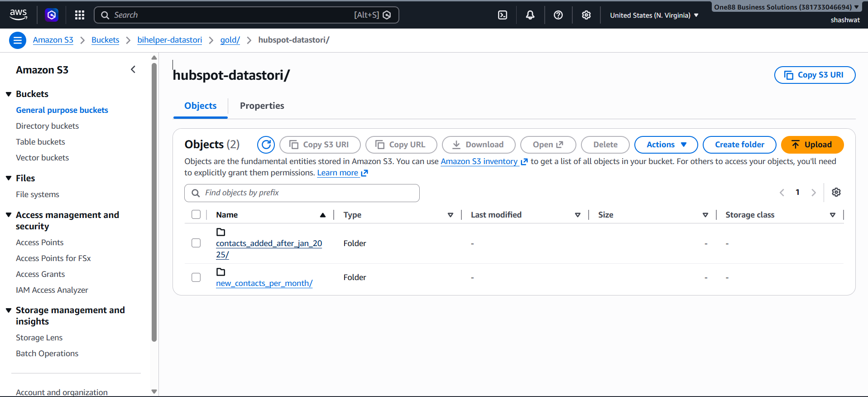Open Table buckets
868x397 pixels.
(x=40, y=142)
